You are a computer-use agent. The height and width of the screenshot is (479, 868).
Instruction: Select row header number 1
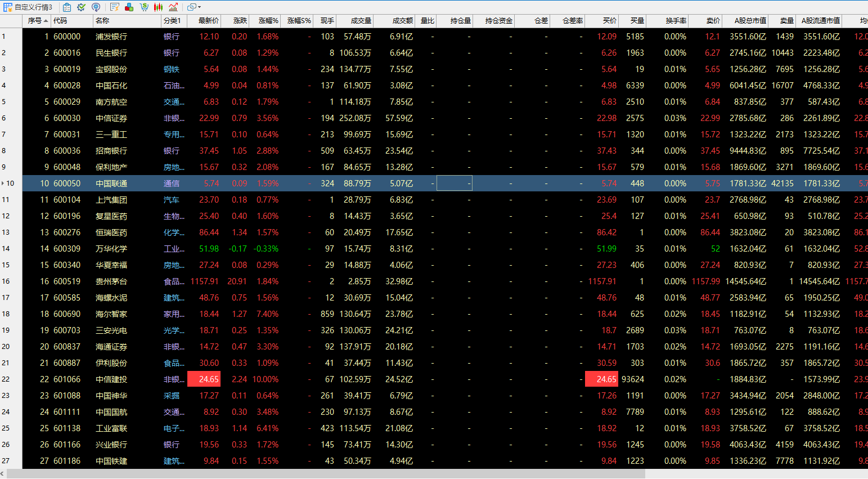click(x=11, y=37)
